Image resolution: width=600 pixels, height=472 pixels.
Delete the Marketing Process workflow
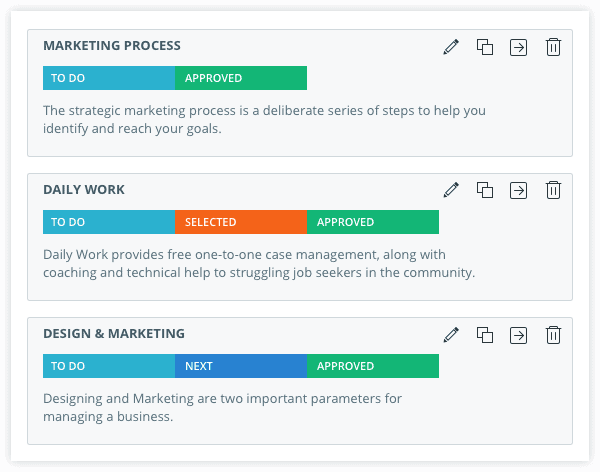[553, 47]
